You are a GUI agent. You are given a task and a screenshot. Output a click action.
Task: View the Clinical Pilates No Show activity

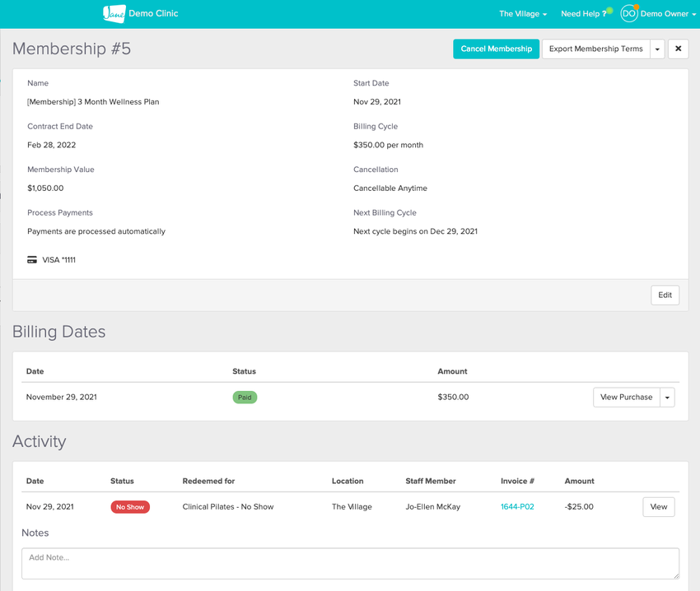tap(658, 507)
